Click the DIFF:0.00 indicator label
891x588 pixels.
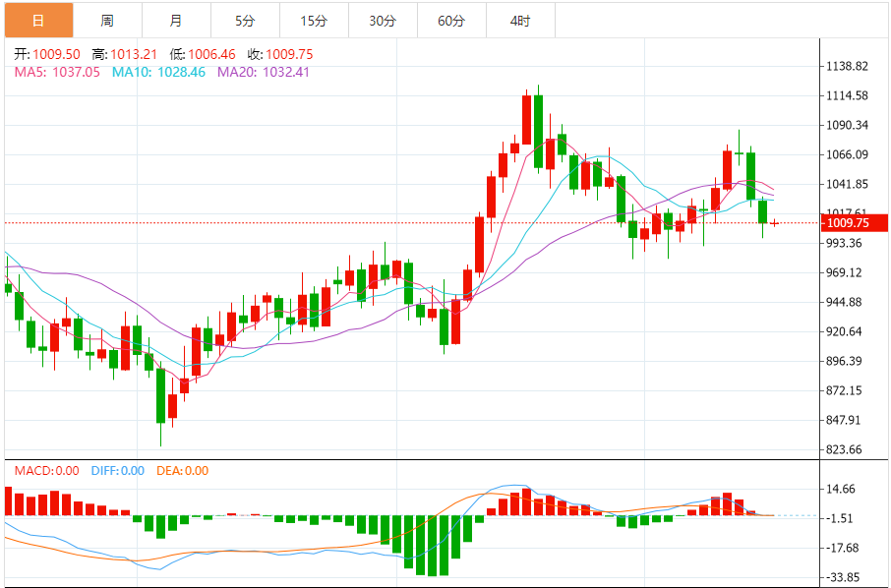[118, 471]
